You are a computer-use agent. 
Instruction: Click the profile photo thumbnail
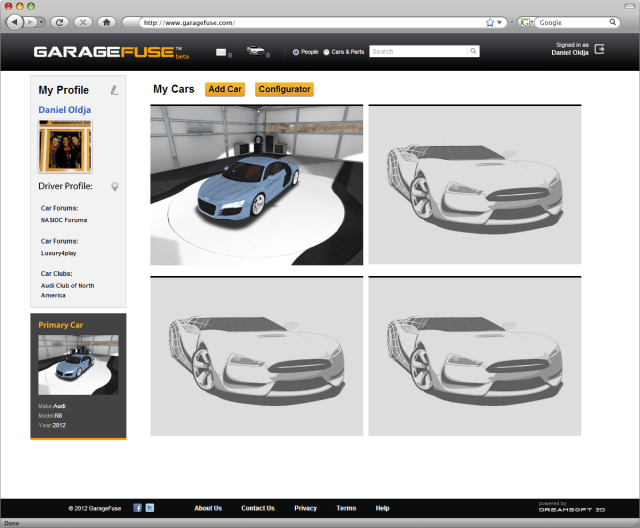[65, 146]
